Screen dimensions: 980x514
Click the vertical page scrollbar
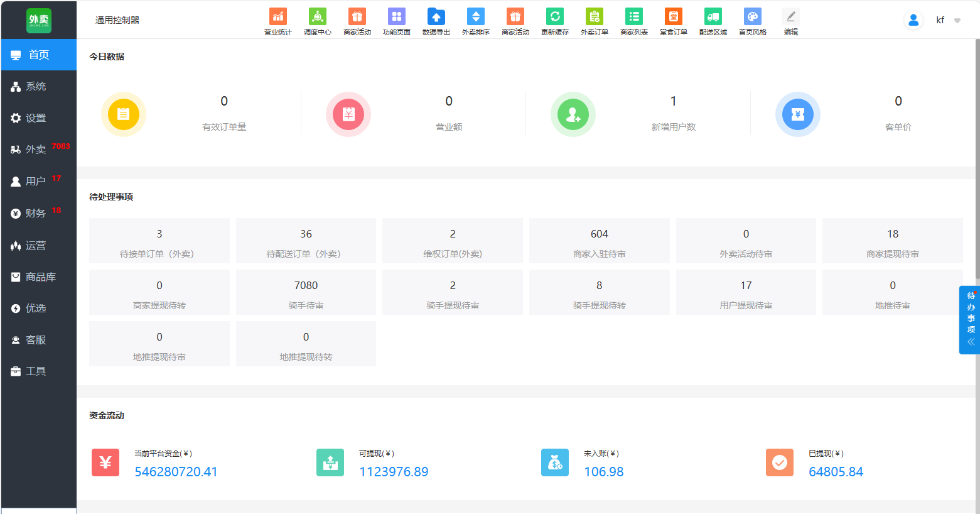977,157
